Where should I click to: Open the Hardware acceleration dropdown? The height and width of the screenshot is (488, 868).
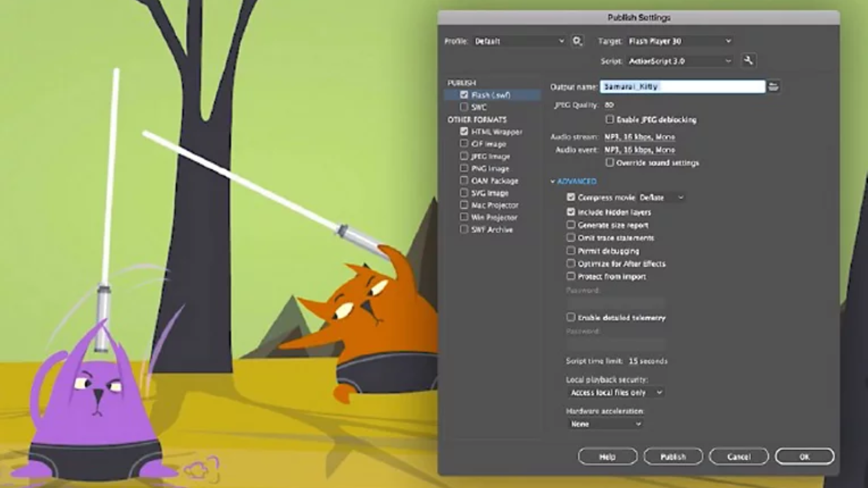click(x=604, y=424)
